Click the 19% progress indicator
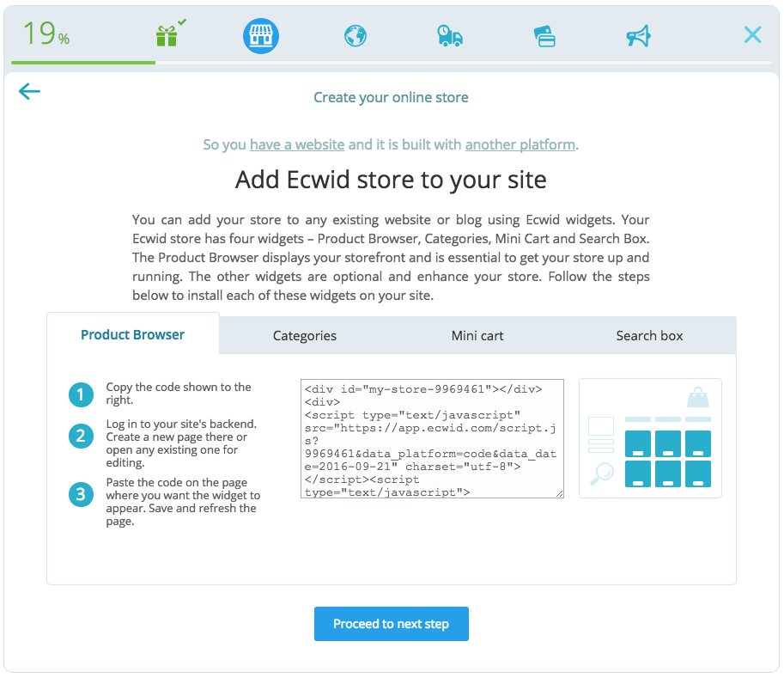The width and height of the screenshot is (784, 678). [46, 34]
